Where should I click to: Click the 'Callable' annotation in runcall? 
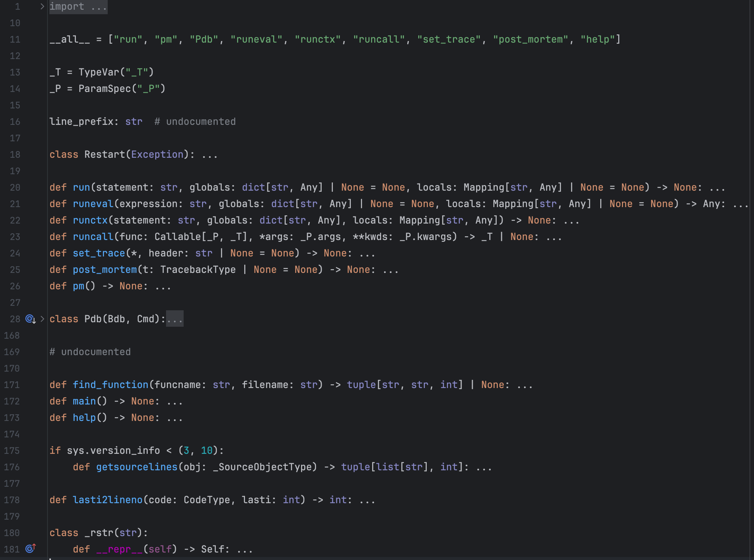tap(178, 237)
